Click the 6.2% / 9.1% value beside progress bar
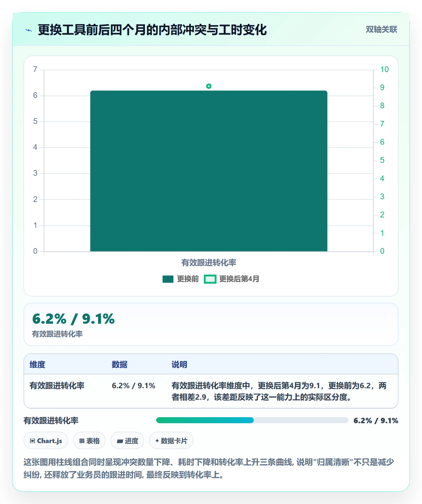The width and height of the screenshot is (422, 504). (x=376, y=421)
